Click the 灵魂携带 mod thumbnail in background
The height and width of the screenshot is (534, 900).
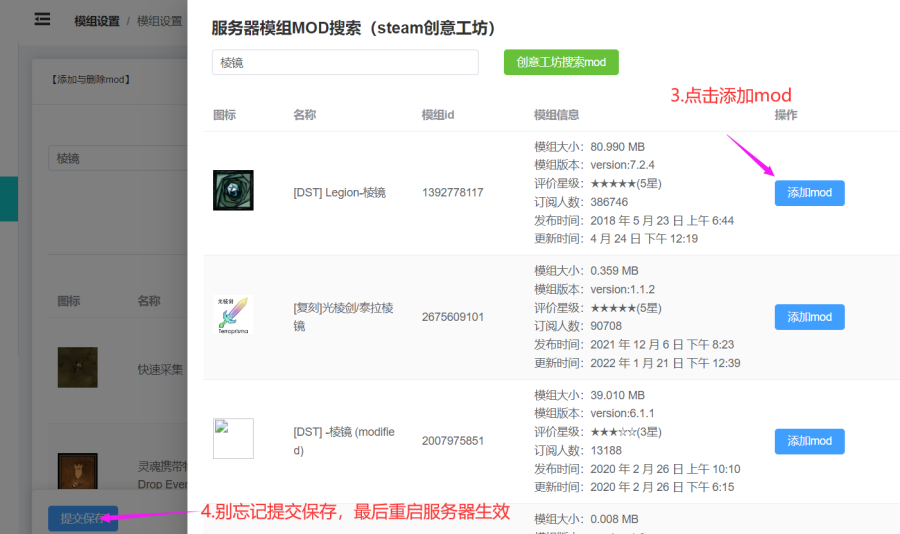click(77, 471)
